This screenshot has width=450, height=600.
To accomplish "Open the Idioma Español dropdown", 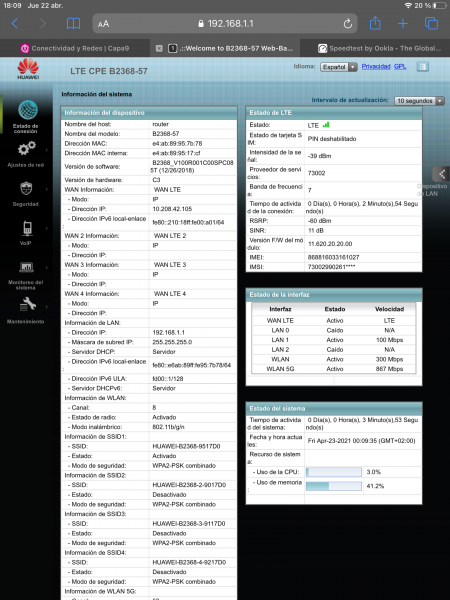I will click(339, 67).
